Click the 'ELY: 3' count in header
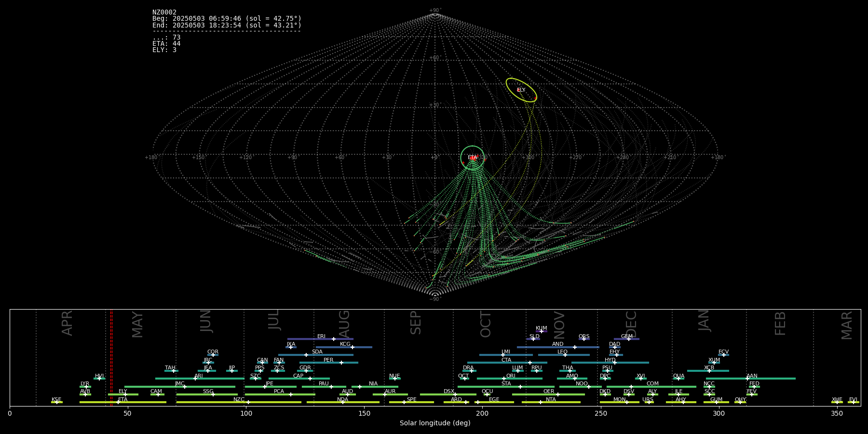Screen dimensions: 868x434 (164, 50)
